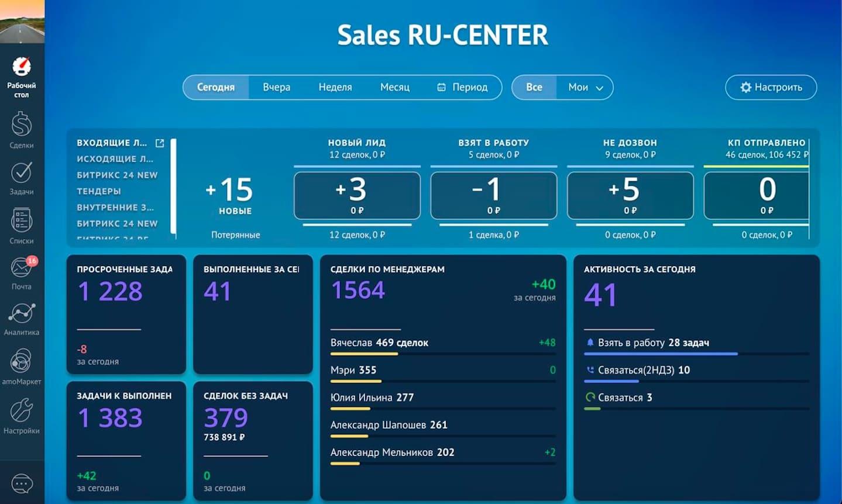The width and height of the screenshot is (842, 504).
Task: Open the ПРОСРОЧЕННЫЕ ЗАДА 1 228 widget
Action: click(126, 315)
